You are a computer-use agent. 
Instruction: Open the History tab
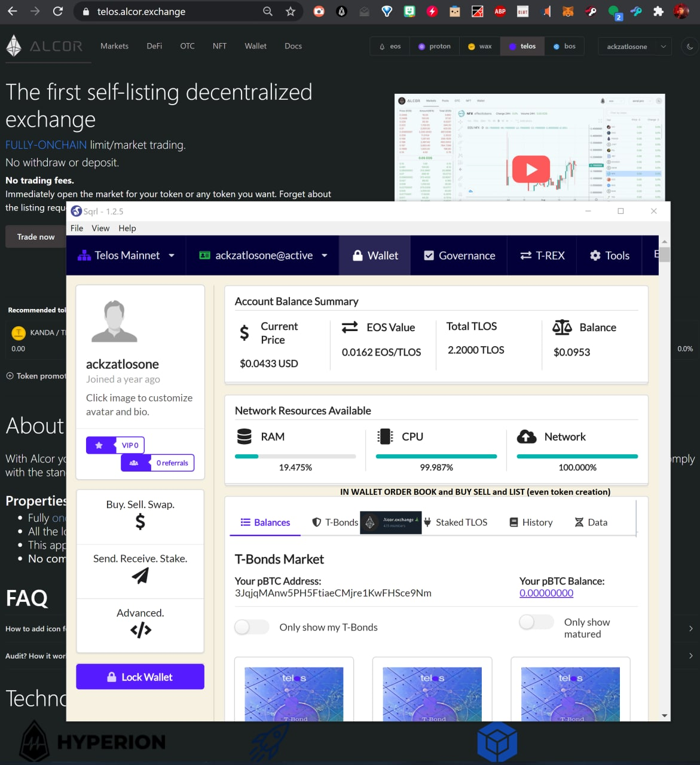pyautogui.click(x=531, y=522)
